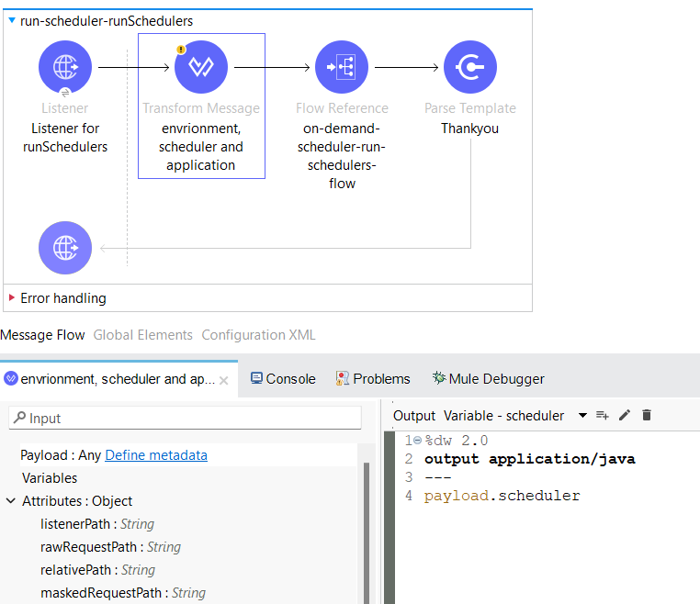The height and width of the screenshot is (604, 700).
Task: Switch to the Global Elements tab
Action: pos(142,335)
